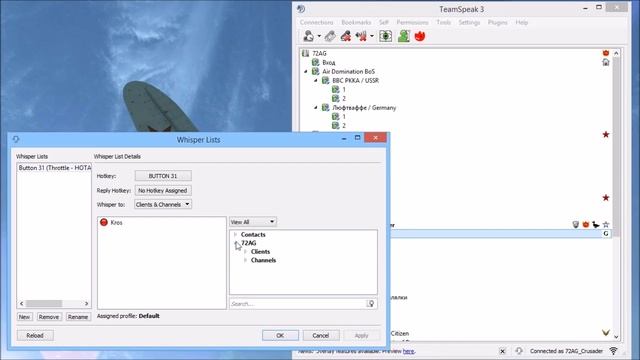Screen dimensions: 640x360
Task: Click the channel icon beside Вход
Action: pyautogui.click(x=316, y=62)
